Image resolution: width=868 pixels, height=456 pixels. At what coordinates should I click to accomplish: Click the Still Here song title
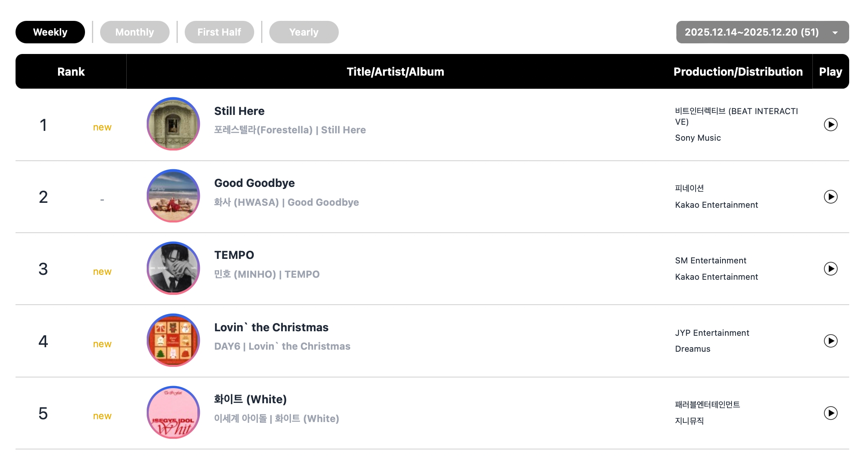239,111
